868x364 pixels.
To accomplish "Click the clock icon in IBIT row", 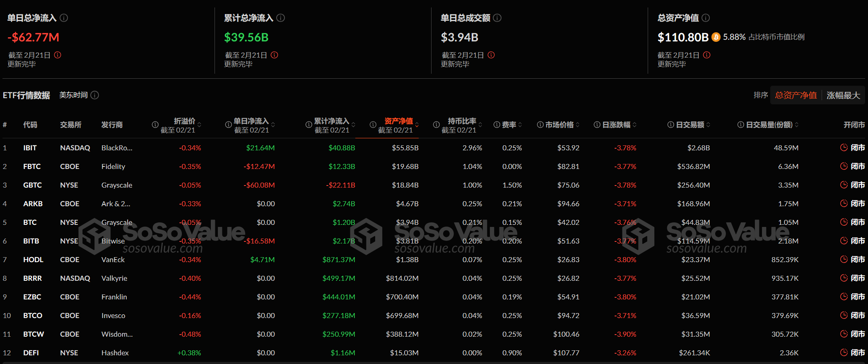I will [x=844, y=148].
